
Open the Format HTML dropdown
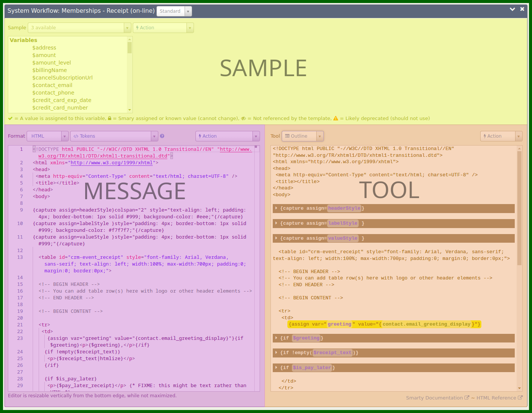pos(48,136)
